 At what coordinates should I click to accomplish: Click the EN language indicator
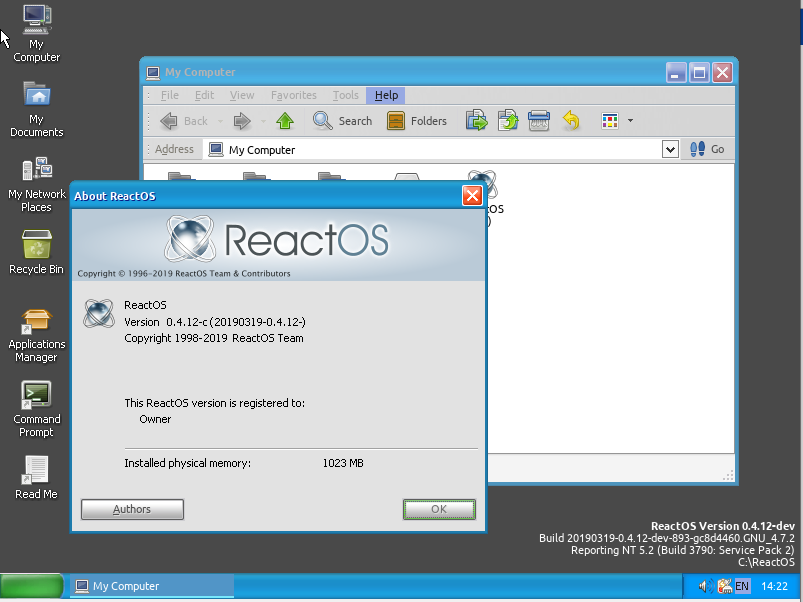[x=742, y=586]
